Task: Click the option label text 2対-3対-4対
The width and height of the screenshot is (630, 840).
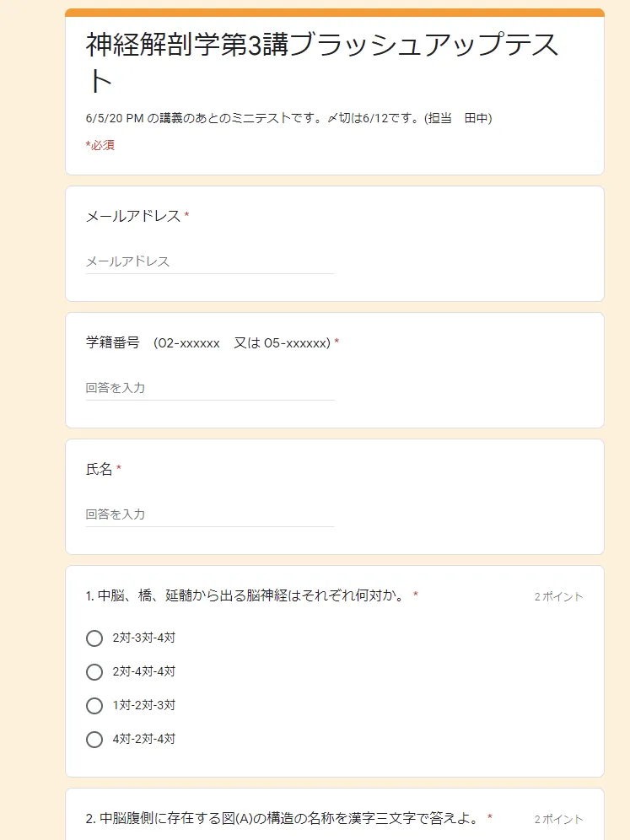Action: point(143,638)
